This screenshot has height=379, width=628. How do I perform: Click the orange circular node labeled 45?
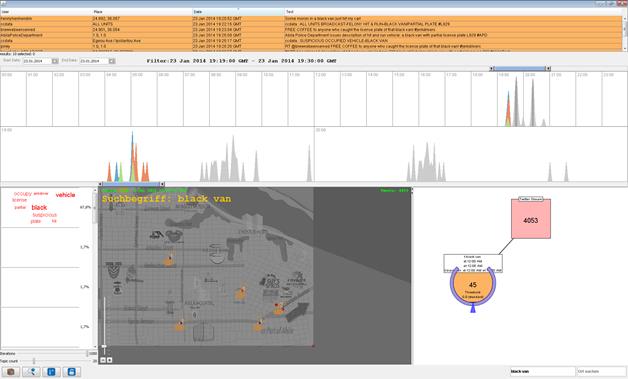click(x=473, y=287)
